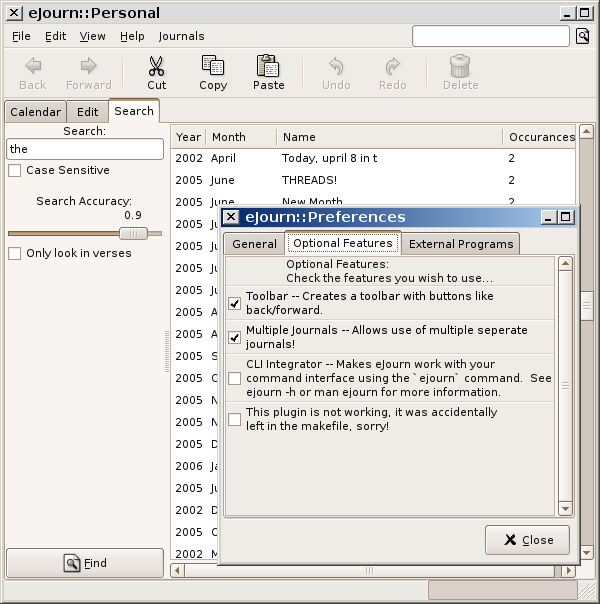Open the General preferences tab
The height and width of the screenshot is (604, 600).
point(254,244)
